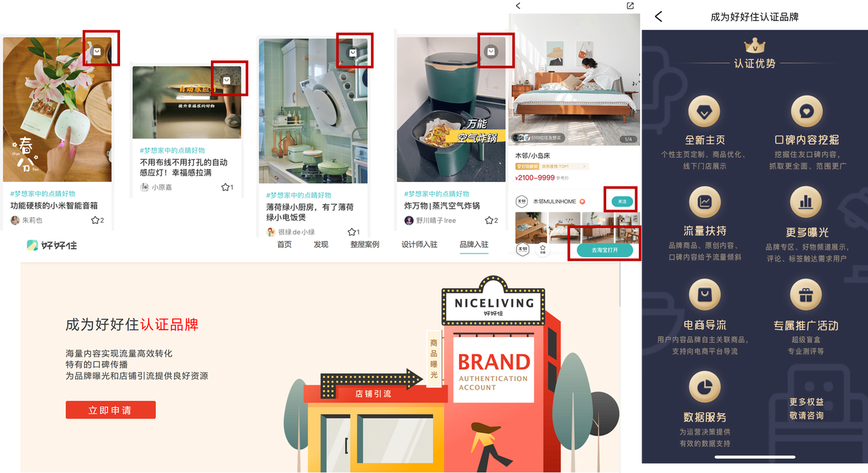Tap the shopping bag icon on air fryer card

coord(491,52)
